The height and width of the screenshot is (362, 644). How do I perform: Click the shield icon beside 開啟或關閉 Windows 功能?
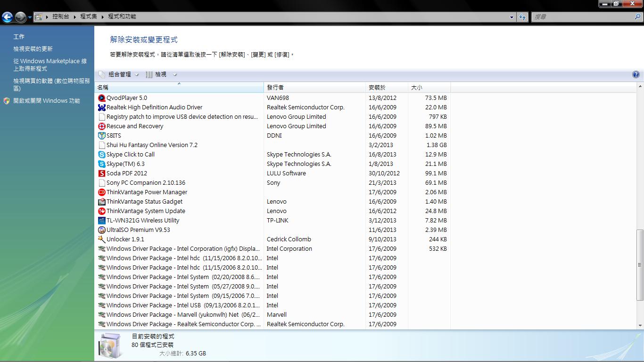click(7, 101)
